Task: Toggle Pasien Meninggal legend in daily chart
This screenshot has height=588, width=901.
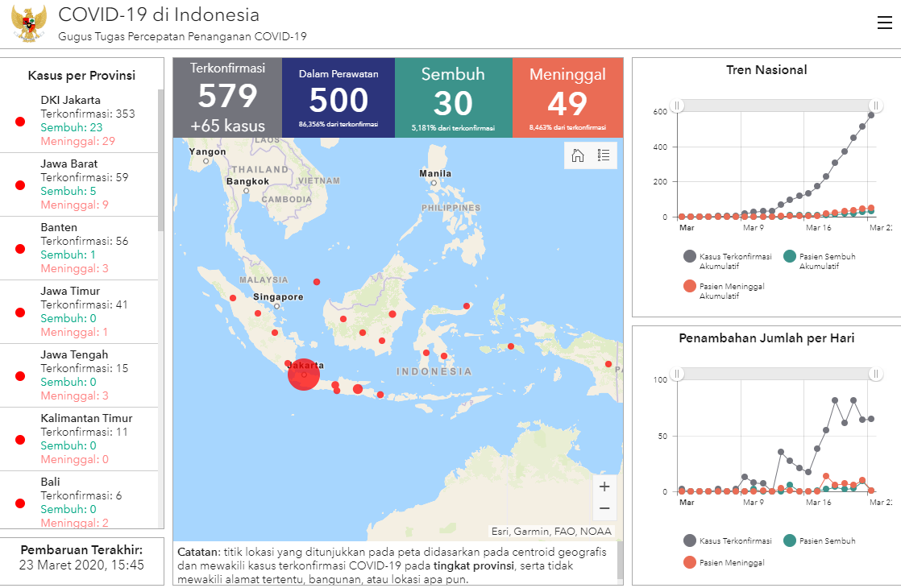Action: coord(690,562)
